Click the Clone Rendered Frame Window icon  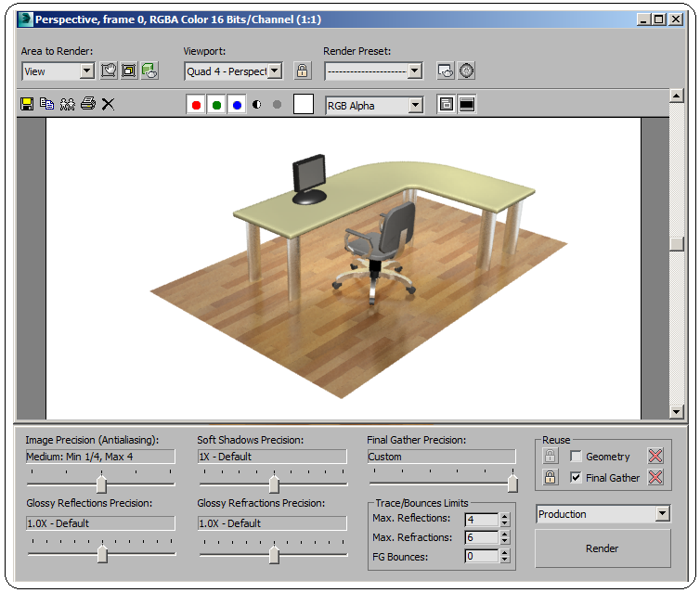67,104
